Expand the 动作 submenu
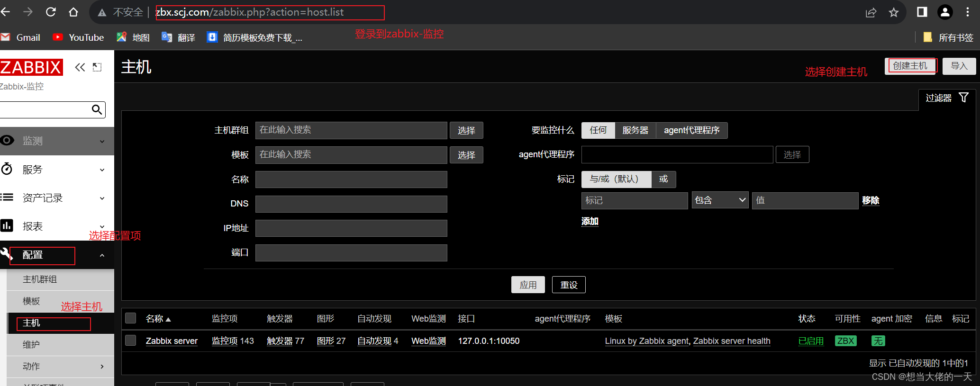980x386 pixels. 61,367
